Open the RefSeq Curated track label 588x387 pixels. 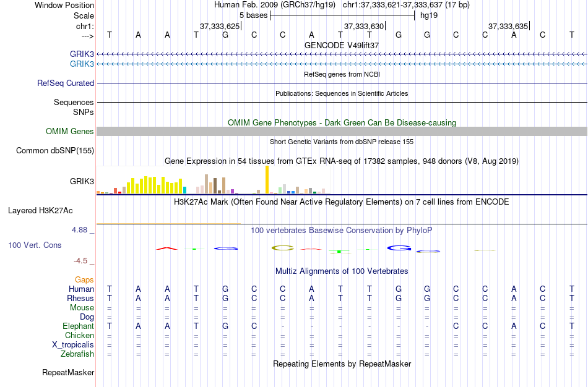coord(66,83)
